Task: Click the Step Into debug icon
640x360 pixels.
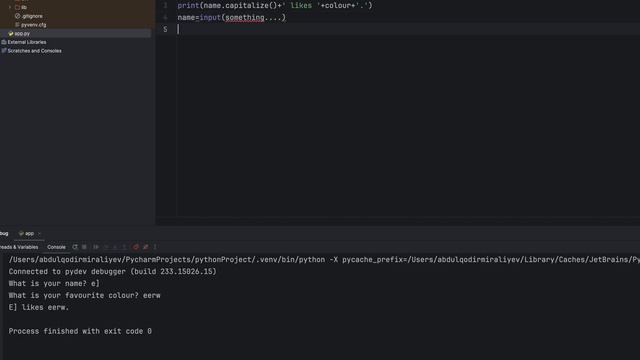Action: (x=115, y=247)
